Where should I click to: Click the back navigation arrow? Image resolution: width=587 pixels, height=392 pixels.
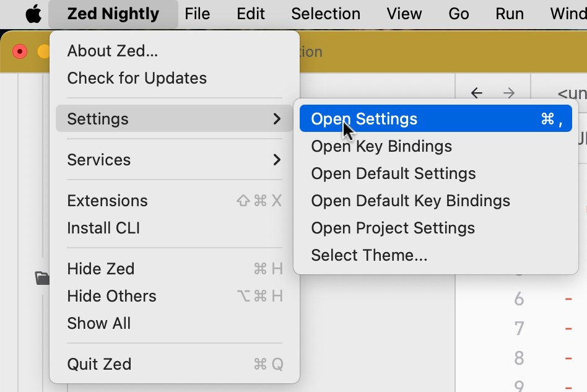(477, 93)
